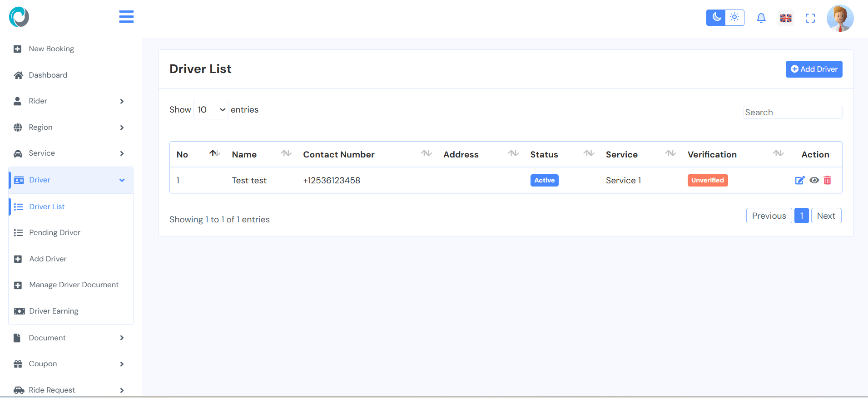Switch to light mode with the sun toggle
Viewport: 868px width, 398px height.
click(734, 18)
